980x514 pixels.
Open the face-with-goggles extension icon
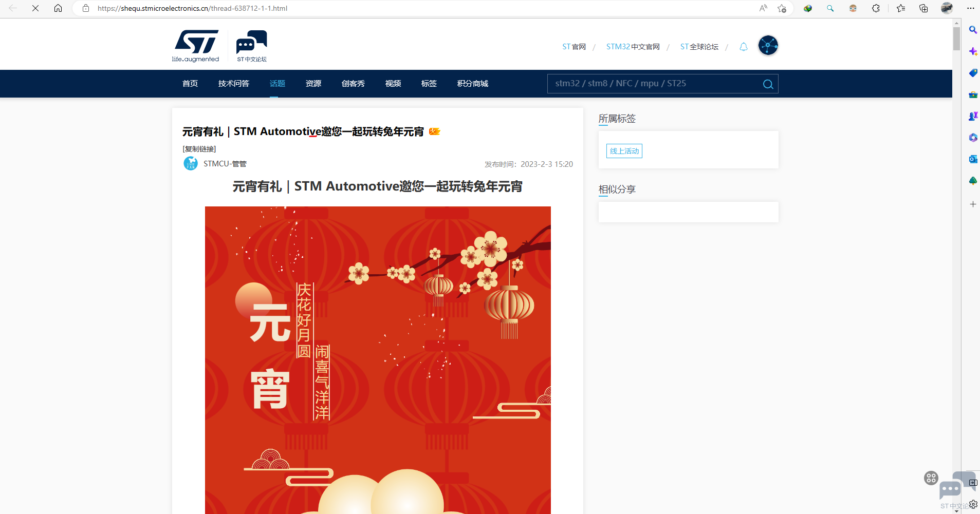click(853, 8)
